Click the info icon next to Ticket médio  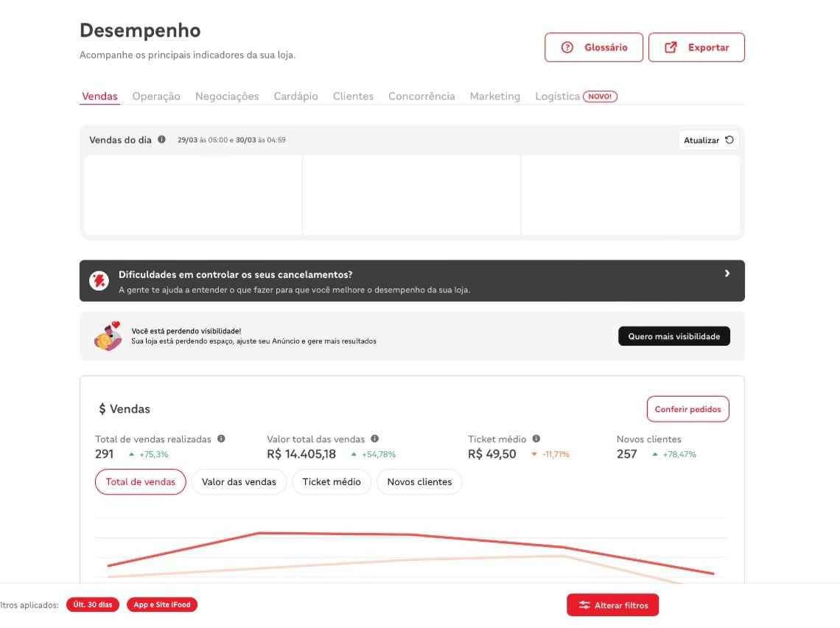coord(536,439)
